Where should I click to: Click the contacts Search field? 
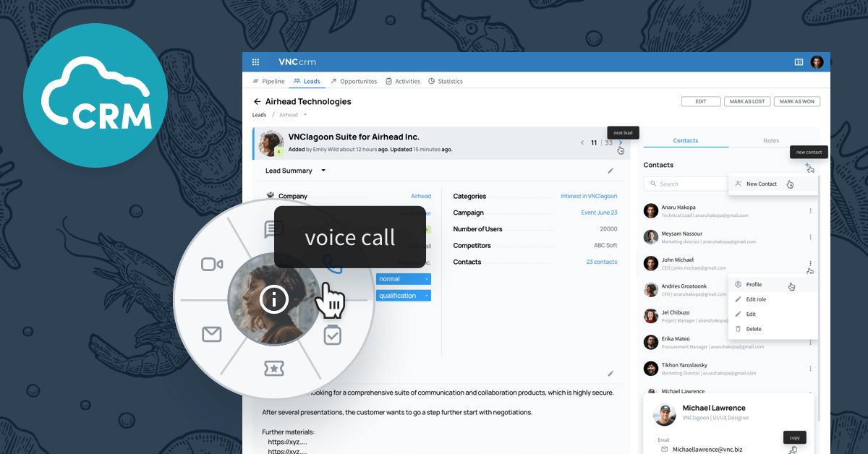(686, 184)
